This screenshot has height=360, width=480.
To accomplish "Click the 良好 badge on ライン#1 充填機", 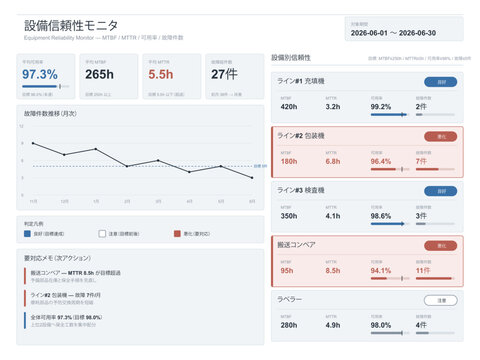I will 441,82.
